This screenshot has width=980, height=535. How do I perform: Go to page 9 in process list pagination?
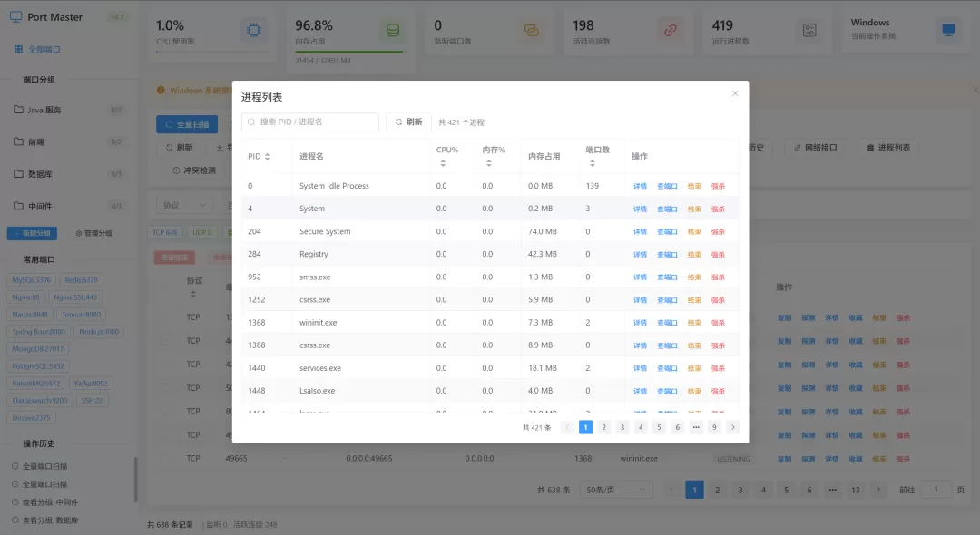pos(714,427)
